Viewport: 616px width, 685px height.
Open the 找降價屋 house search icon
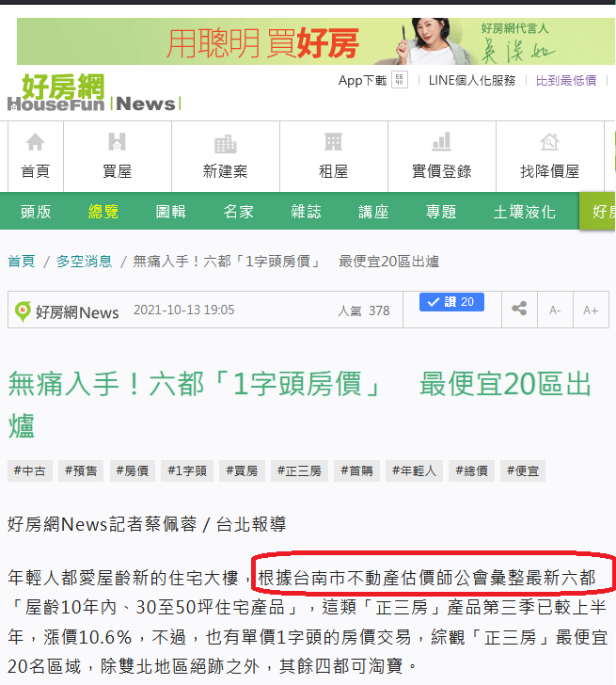(549, 142)
